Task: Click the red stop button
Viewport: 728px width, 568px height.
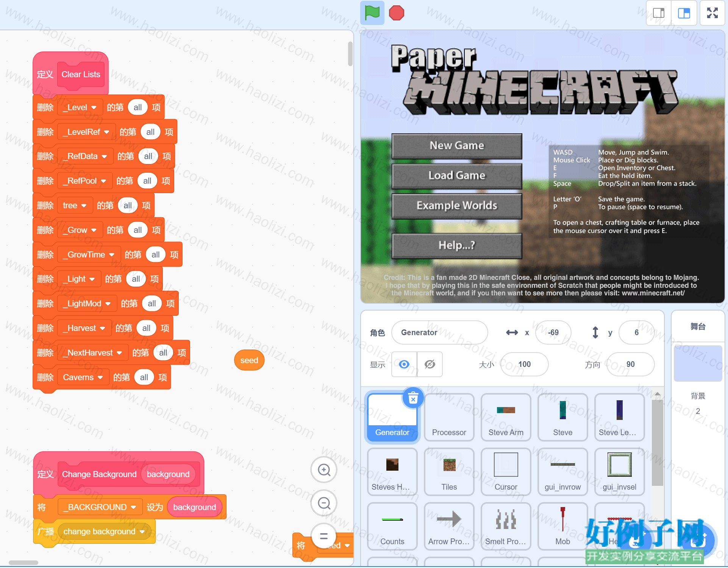Action: pos(396,12)
